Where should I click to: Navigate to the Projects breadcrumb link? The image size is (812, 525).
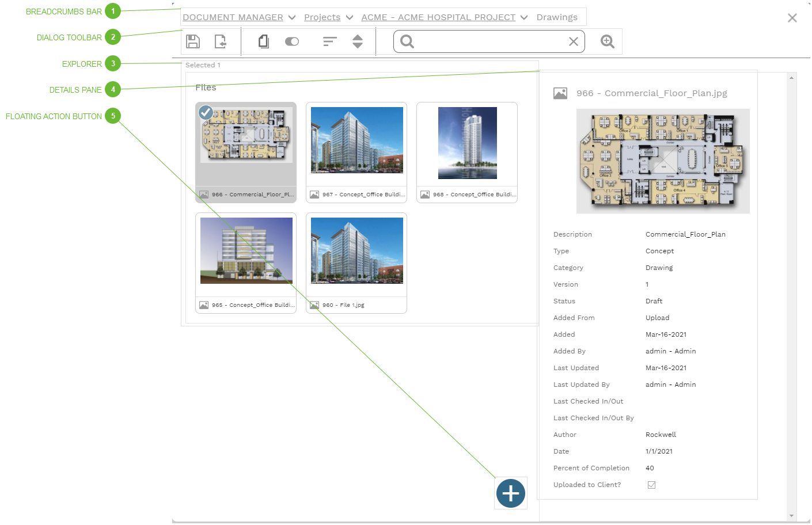(x=322, y=17)
